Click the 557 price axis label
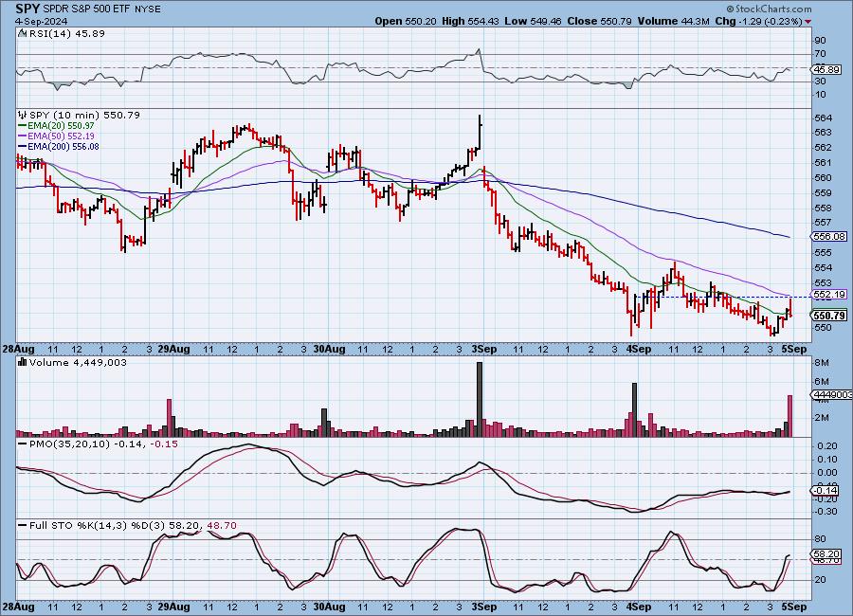Viewport: 853px width, 616px height. coord(824,223)
